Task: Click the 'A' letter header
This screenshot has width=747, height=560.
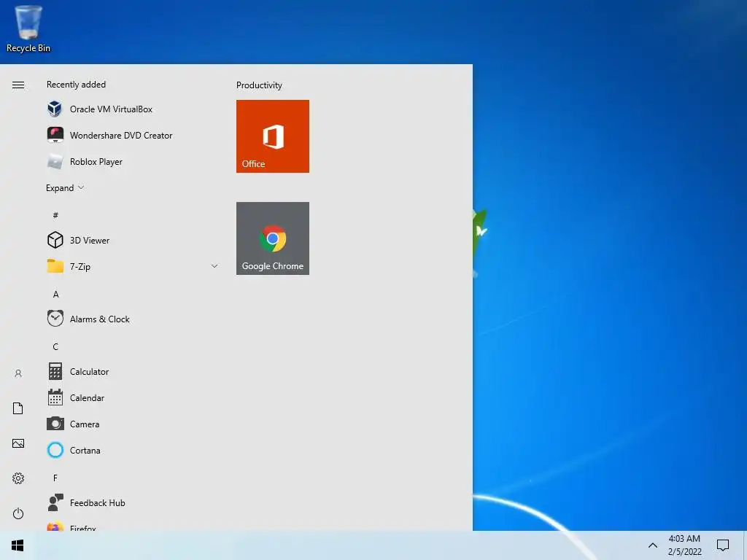Action: (x=55, y=295)
